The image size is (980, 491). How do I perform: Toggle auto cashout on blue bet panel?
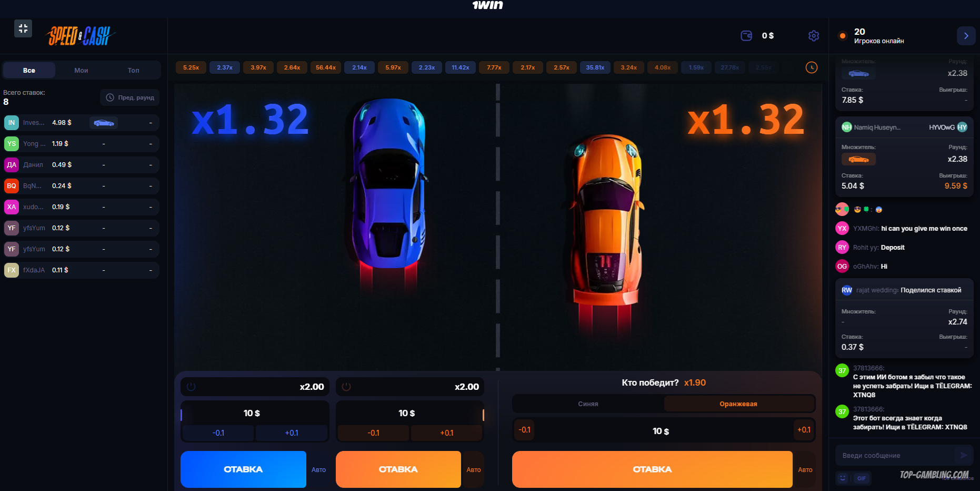[191, 387]
